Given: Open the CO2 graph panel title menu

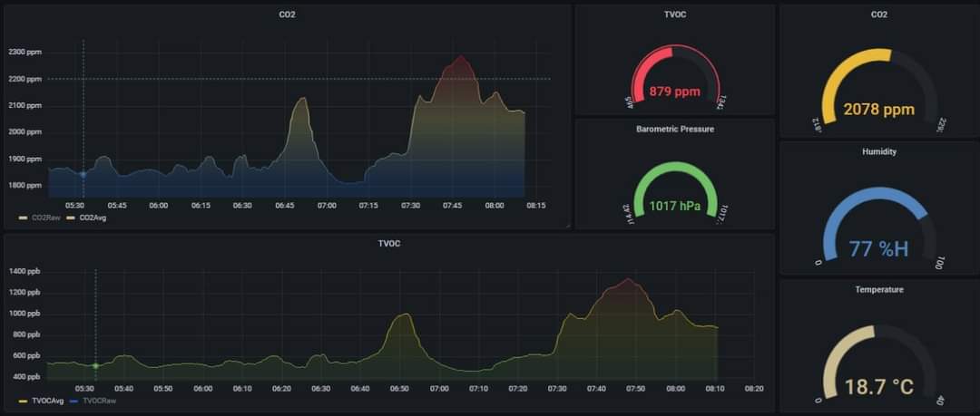Looking at the screenshot, I should point(287,15).
